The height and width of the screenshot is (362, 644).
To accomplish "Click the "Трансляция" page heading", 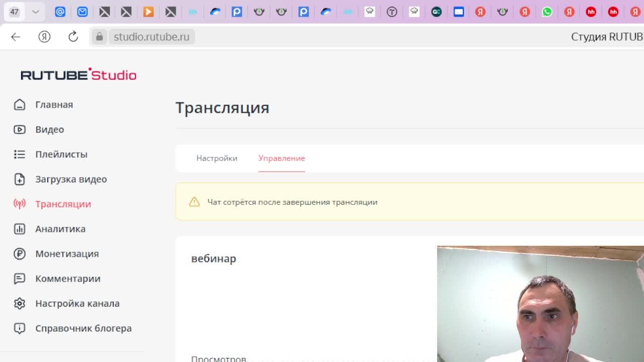I will pyautogui.click(x=222, y=108).
